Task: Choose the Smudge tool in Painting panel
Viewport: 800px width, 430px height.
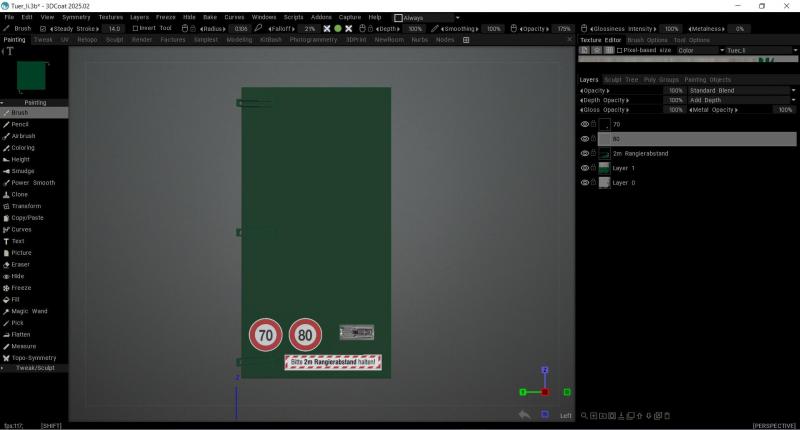Action: pyautogui.click(x=21, y=171)
